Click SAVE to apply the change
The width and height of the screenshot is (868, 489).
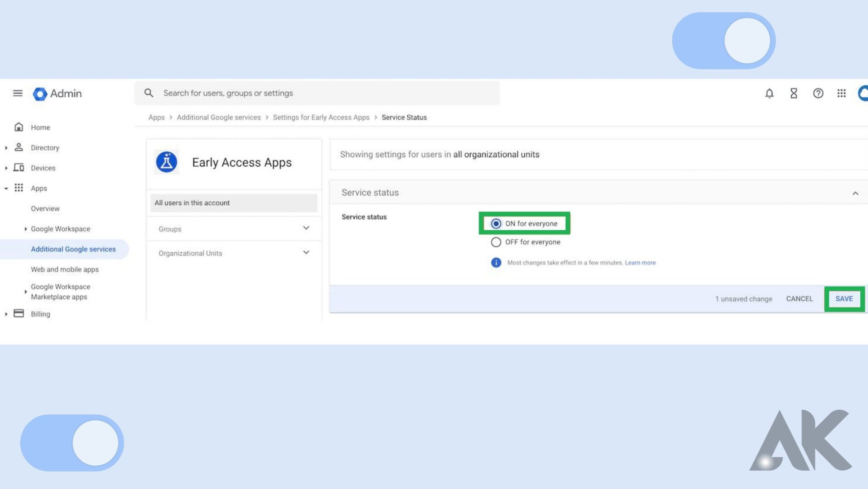844,299
